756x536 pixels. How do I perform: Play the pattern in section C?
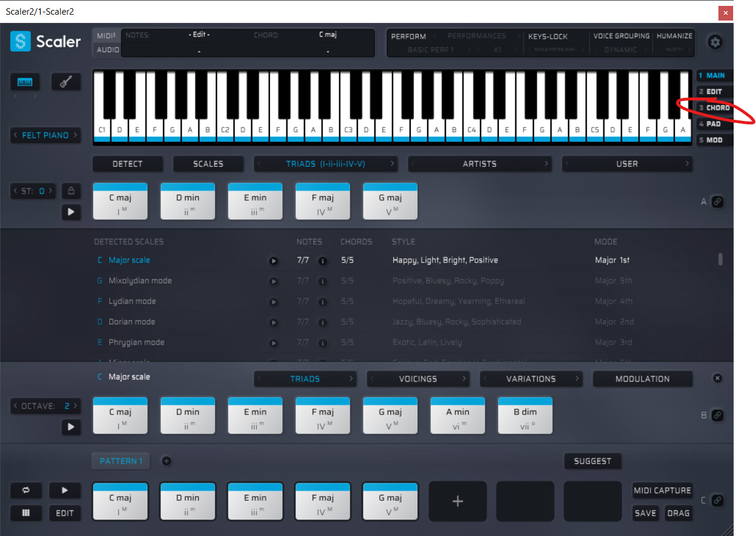(x=65, y=490)
